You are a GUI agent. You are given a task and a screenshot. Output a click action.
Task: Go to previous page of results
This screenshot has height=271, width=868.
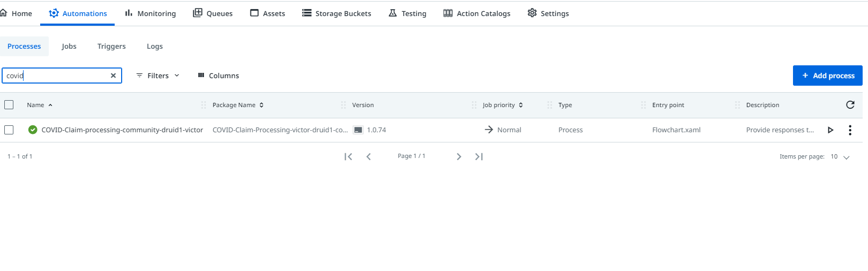click(x=369, y=156)
